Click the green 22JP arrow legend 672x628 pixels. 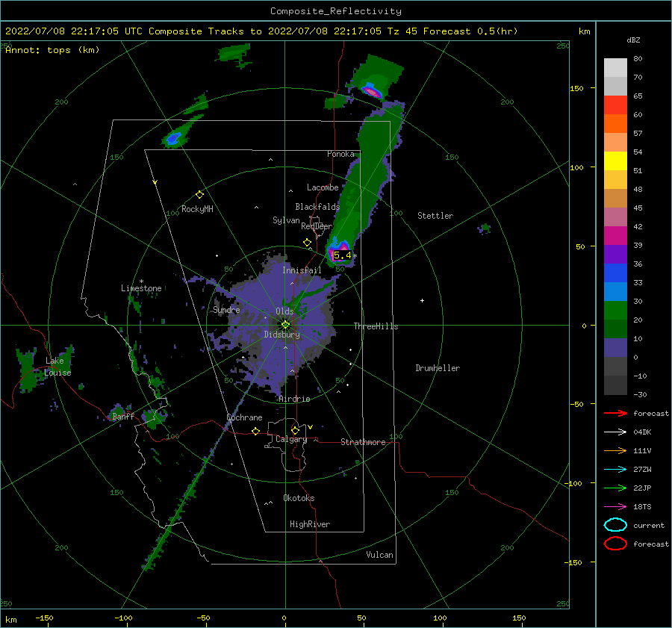click(615, 488)
